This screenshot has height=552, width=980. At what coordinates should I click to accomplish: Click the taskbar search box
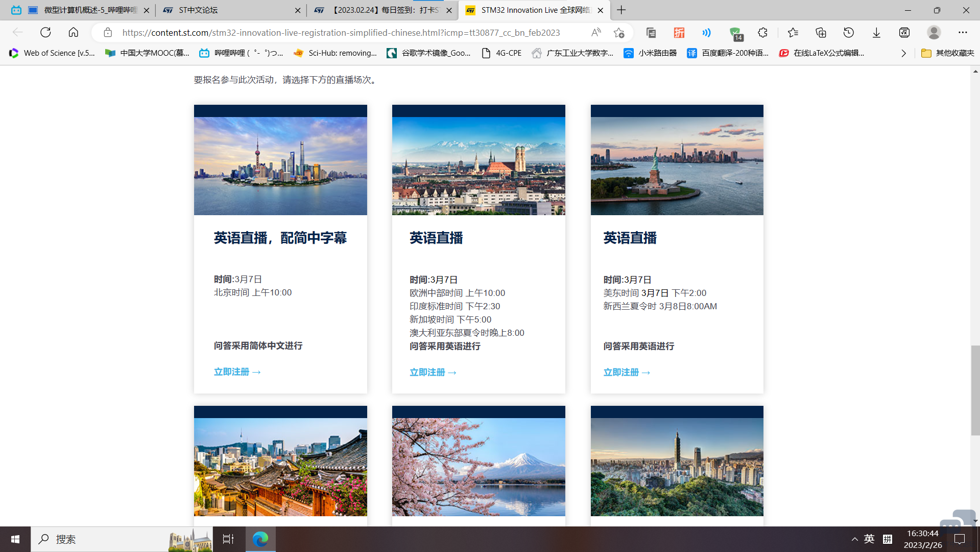[122, 539]
